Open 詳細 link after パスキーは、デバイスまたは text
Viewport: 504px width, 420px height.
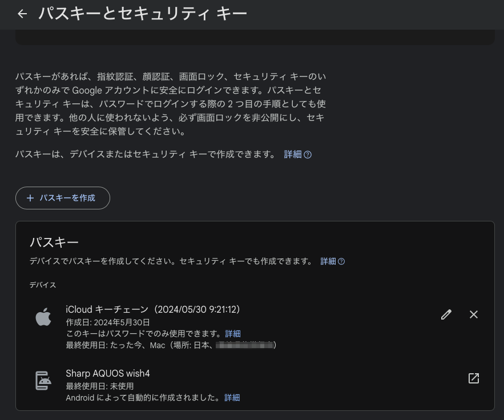[297, 155]
